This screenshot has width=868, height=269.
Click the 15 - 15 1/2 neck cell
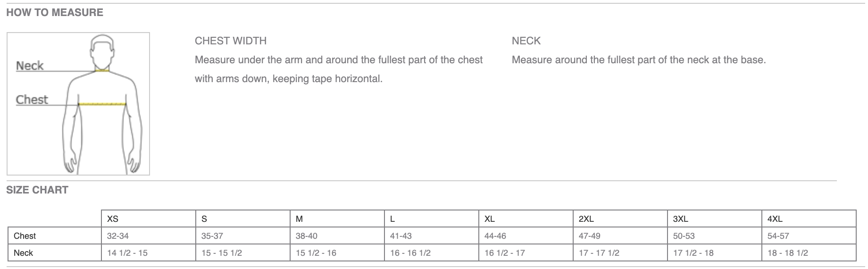point(222,253)
